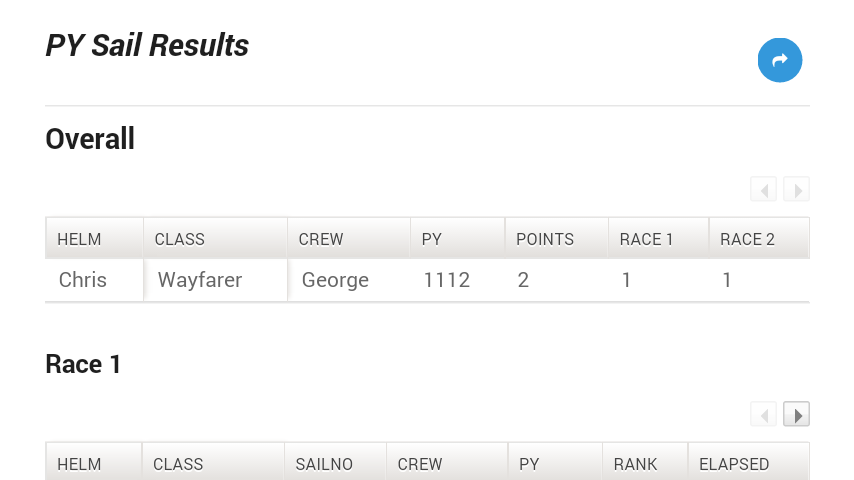
Task: Click Overall table next arrow
Action: 796,189
